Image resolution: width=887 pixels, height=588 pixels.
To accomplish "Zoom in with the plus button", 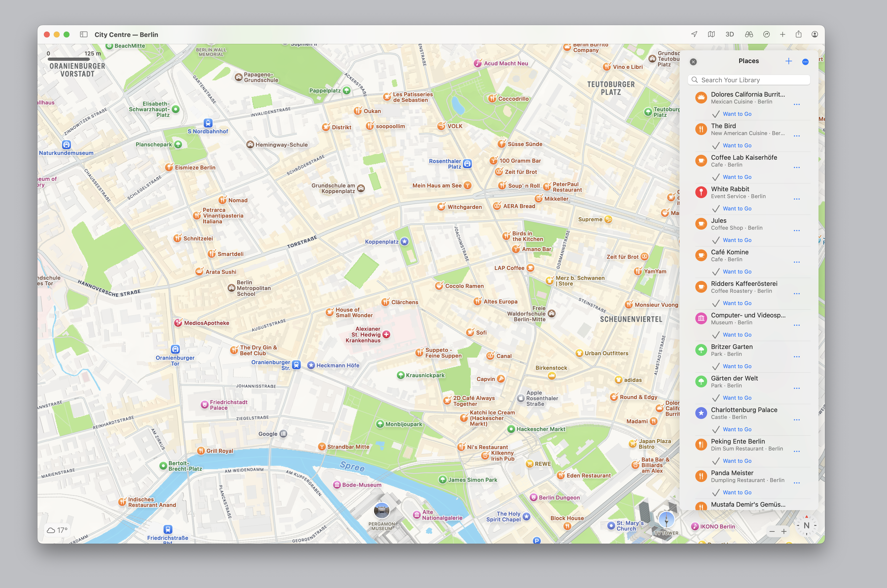I will [784, 531].
